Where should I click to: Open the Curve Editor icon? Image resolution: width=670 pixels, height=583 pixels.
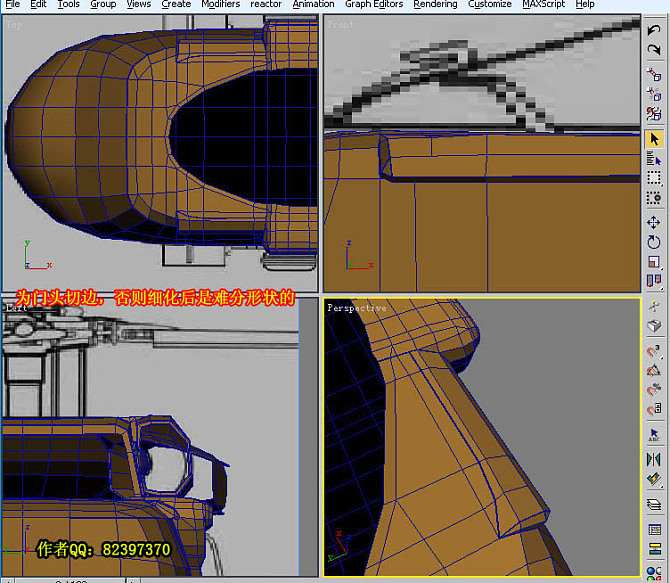pos(653,530)
